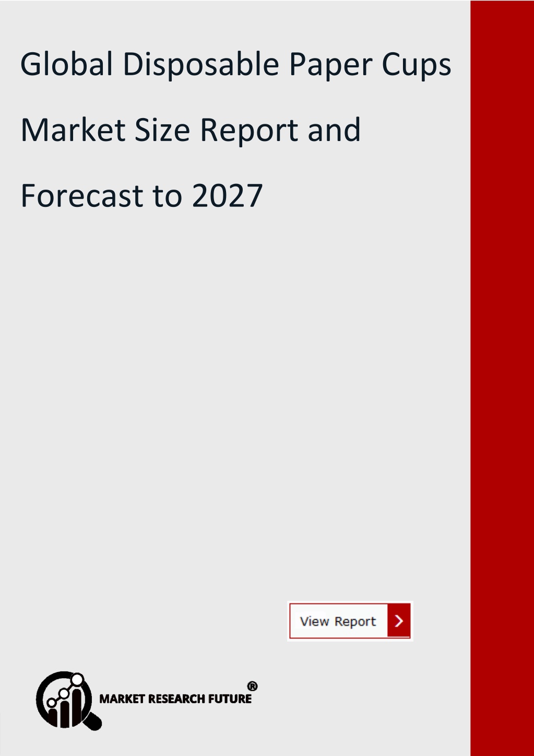Viewport: 534px width, 756px height.
Task: Click the MARKET RESEARCH FUTURE text
Action: [x=175, y=699]
